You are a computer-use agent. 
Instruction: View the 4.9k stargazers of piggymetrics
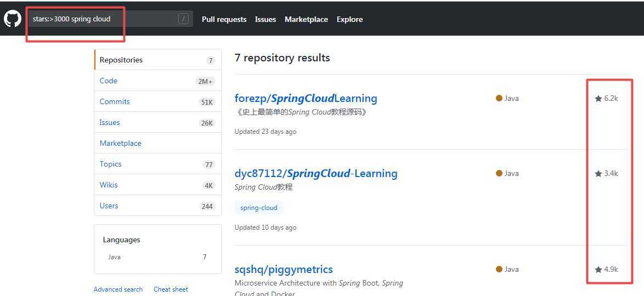tap(606, 270)
